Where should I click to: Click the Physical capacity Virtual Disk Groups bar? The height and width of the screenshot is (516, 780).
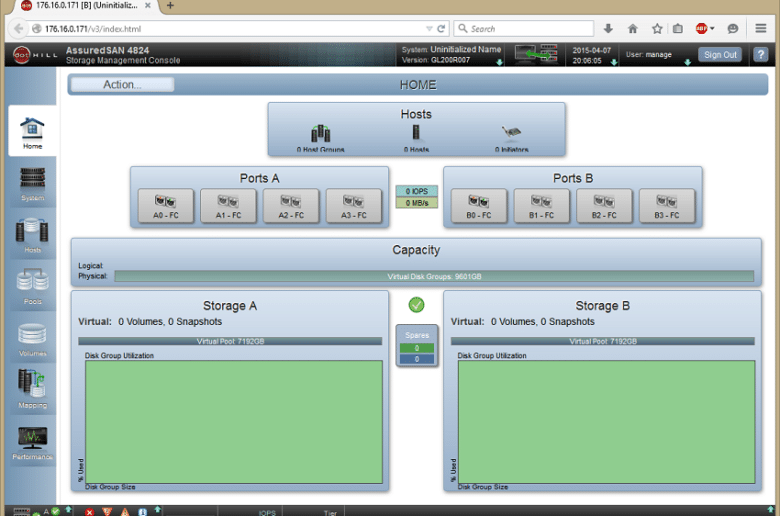(x=434, y=276)
